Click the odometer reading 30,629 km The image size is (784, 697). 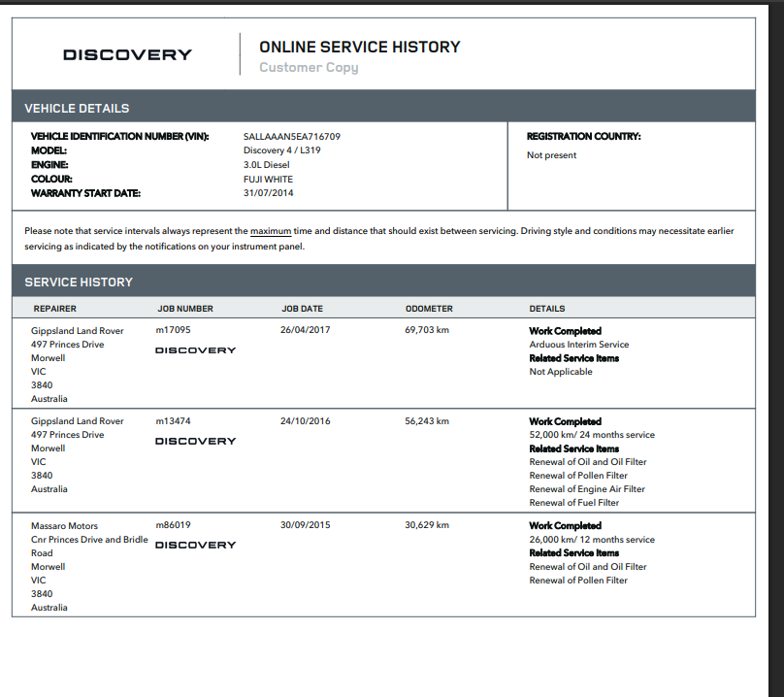[x=427, y=525]
